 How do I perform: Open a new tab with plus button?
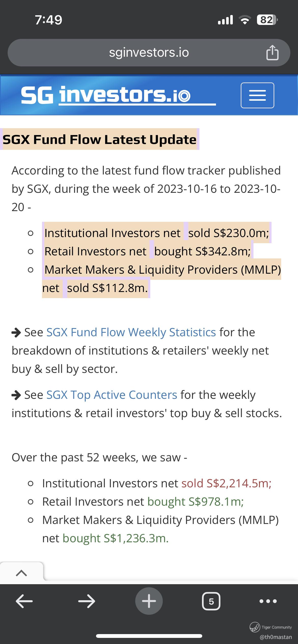click(x=149, y=601)
